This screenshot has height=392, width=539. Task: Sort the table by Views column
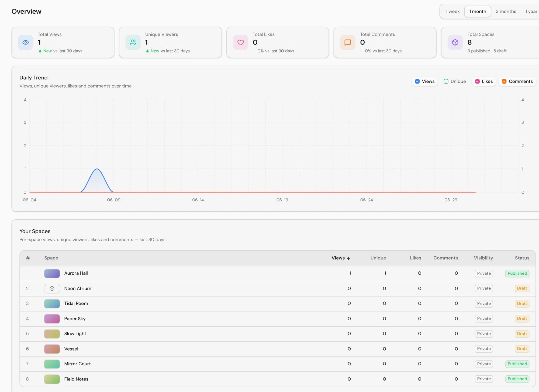[341, 258]
